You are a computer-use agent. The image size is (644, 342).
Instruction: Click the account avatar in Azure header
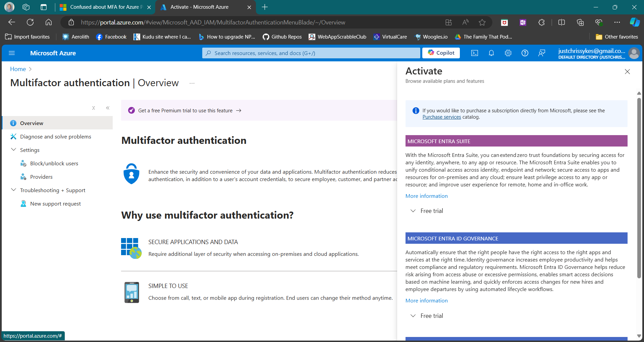[x=634, y=53]
